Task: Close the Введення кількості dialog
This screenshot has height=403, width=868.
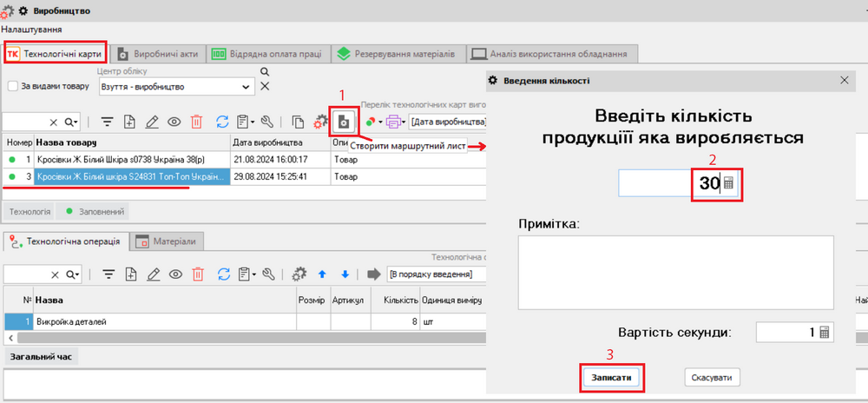Action: click(x=845, y=80)
